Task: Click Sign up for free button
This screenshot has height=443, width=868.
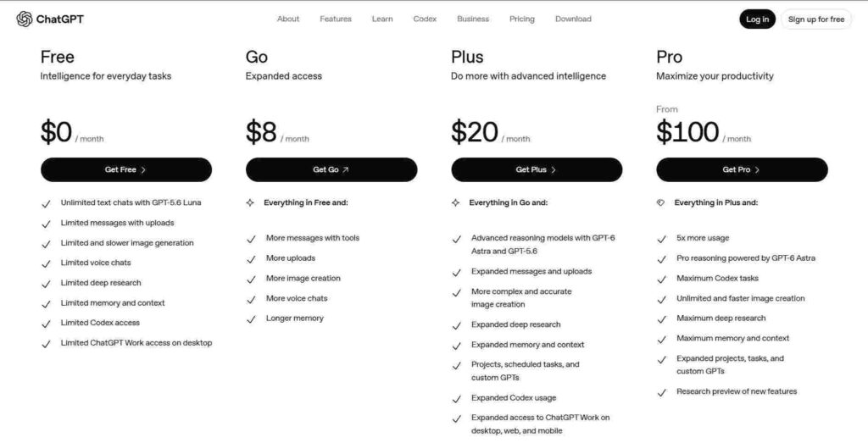Action: coord(816,19)
